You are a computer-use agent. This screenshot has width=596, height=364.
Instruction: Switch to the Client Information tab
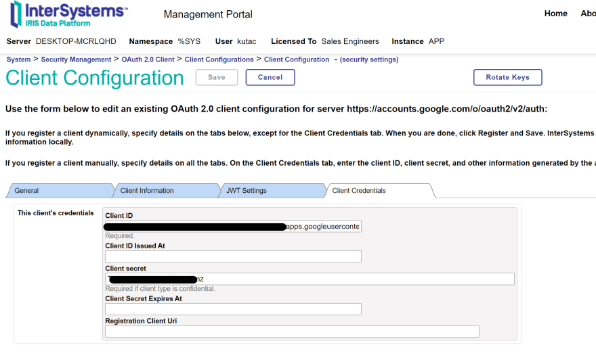coord(167,191)
